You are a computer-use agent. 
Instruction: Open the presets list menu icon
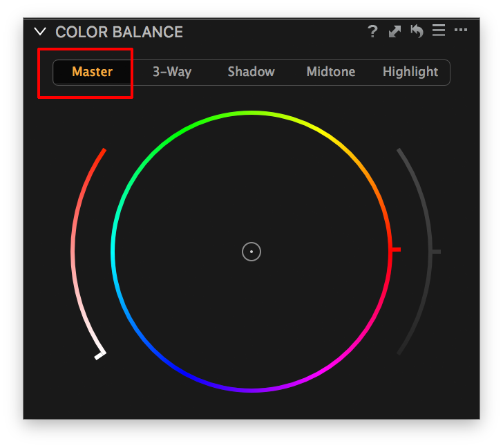[x=439, y=30]
